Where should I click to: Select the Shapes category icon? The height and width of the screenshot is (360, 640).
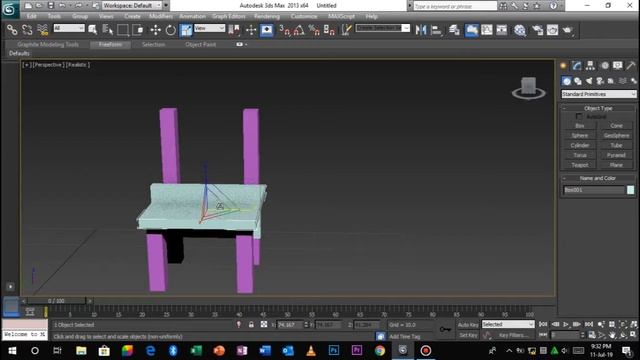578,81
